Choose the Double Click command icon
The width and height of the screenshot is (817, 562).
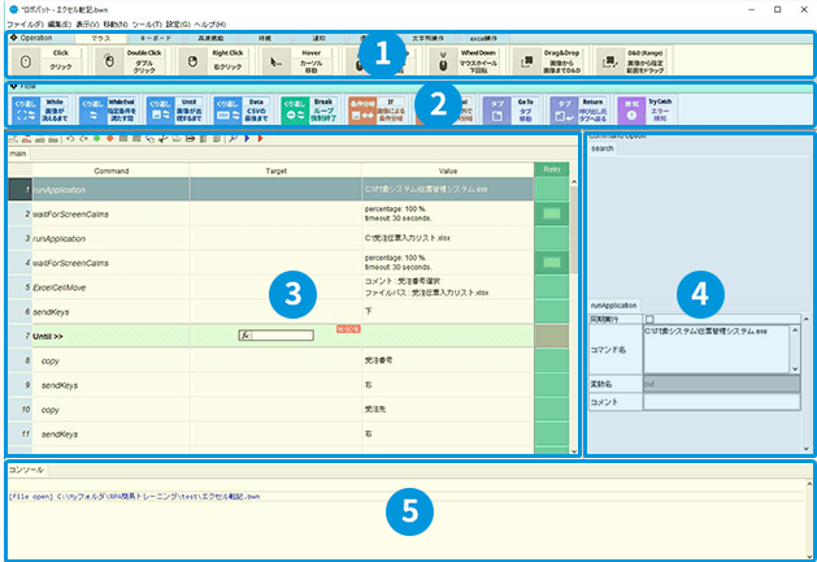click(x=108, y=62)
